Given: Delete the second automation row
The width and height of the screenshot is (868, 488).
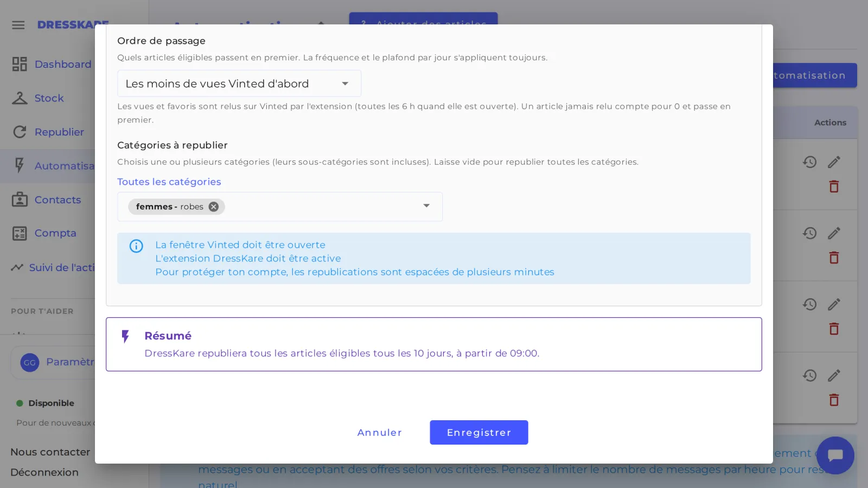Looking at the screenshot, I should (834, 258).
